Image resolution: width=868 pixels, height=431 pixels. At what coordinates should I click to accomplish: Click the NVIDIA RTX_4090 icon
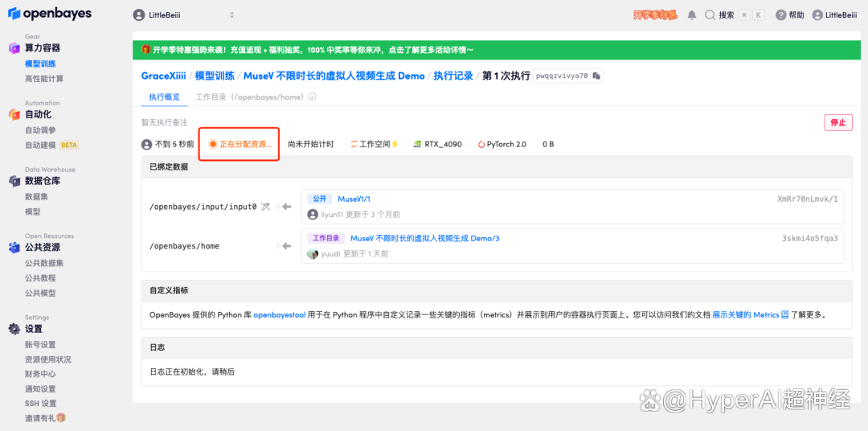click(417, 144)
